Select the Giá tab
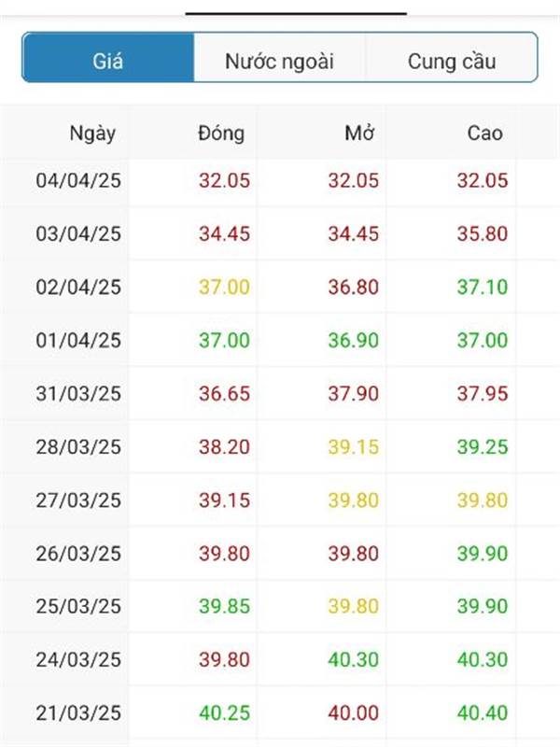The height and width of the screenshot is (747, 560). click(108, 63)
